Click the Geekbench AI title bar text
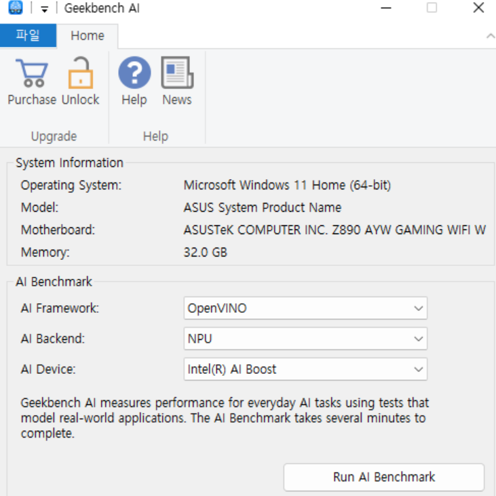496x496 pixels. [x=102, y=8]
